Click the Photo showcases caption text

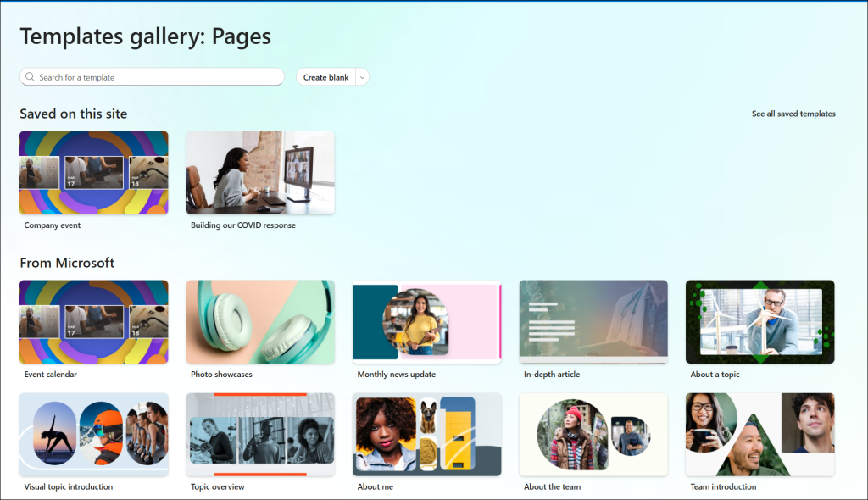(x=221, y=375)
